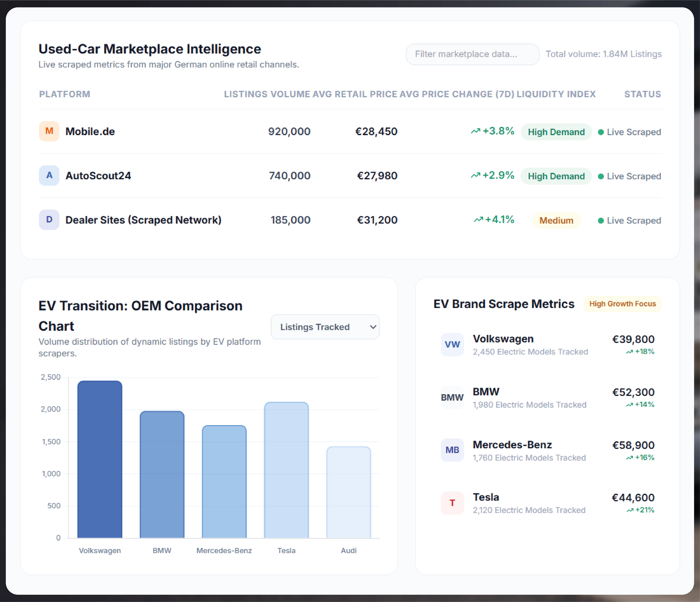The height and width of the screenshot is (602, 700).
Task: Click Total volume: 1.84M Listings text
Action: point(603,54)
